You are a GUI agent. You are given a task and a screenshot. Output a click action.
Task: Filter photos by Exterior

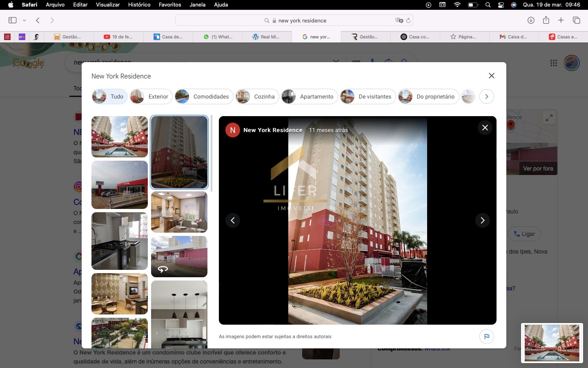click(150, 96)
